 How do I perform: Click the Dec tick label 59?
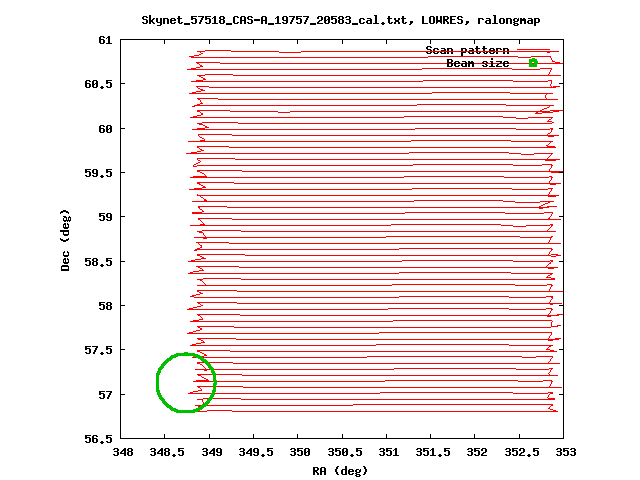[x=105, y=217]
